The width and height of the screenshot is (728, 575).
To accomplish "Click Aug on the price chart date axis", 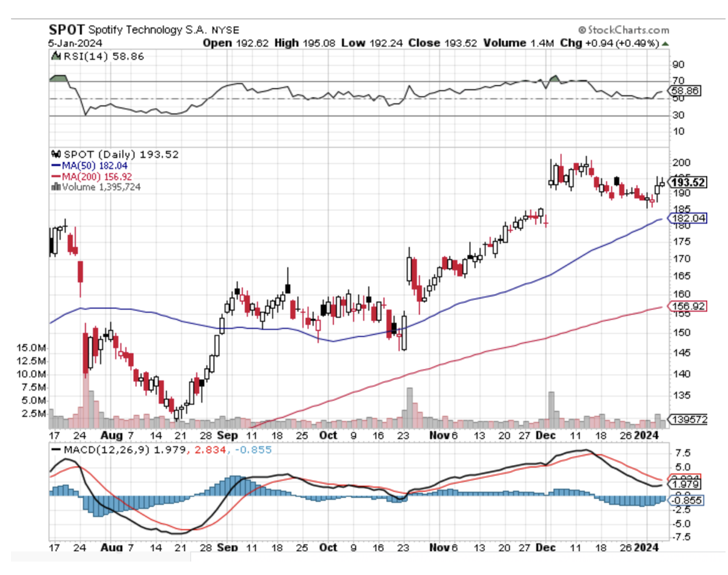I will pos(111,435).
